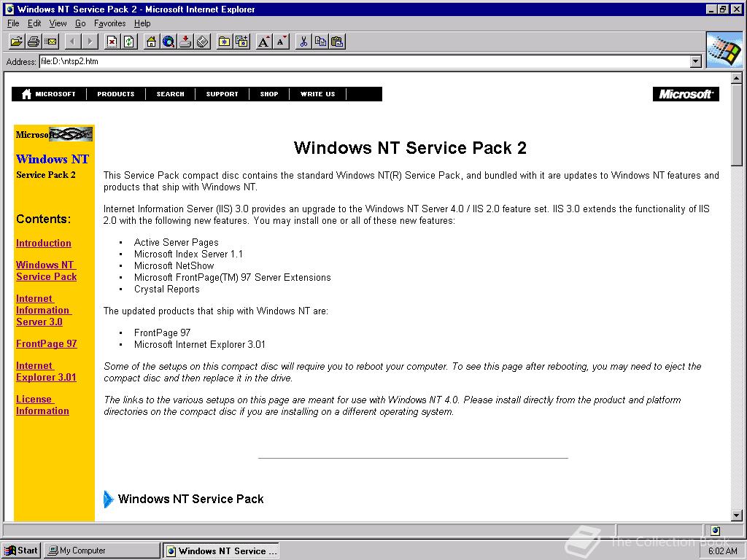This screenshot has height=560, width=747.
Task: Go back with the left arrow button
Action: pyautogui.click(x=72, y=42)
